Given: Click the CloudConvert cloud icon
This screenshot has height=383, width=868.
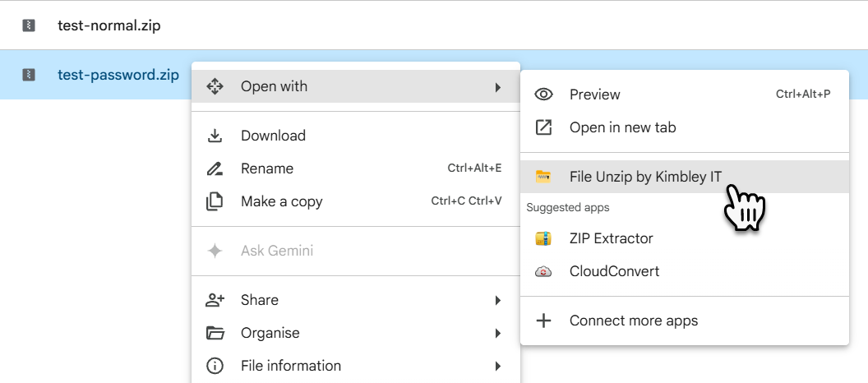Looking at the screenshot, I should (x=543, y=271).
